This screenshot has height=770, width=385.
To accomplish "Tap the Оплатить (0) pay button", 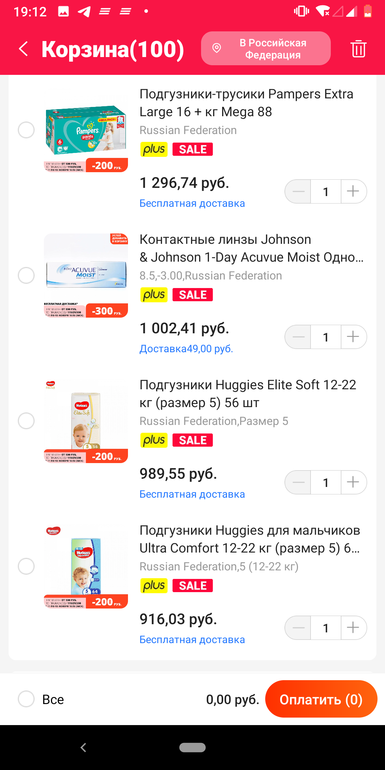I will pyautogui.click(x=321, y=699).
